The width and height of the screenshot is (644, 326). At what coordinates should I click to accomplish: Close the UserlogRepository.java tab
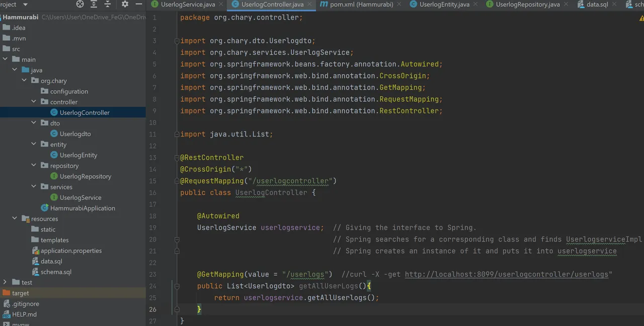(567, 5)
